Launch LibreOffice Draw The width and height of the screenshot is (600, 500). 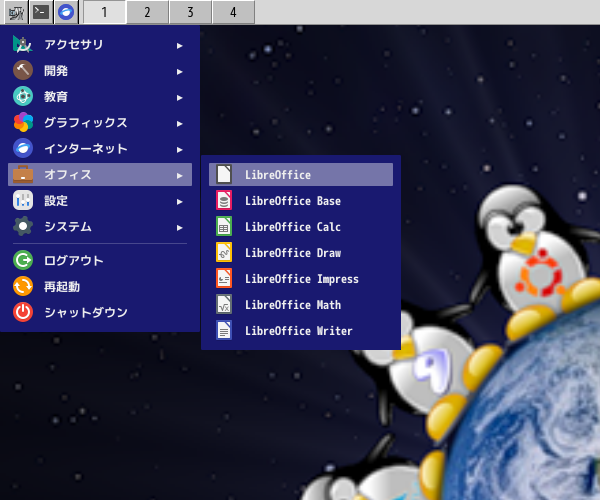click(x=301, y=252)
